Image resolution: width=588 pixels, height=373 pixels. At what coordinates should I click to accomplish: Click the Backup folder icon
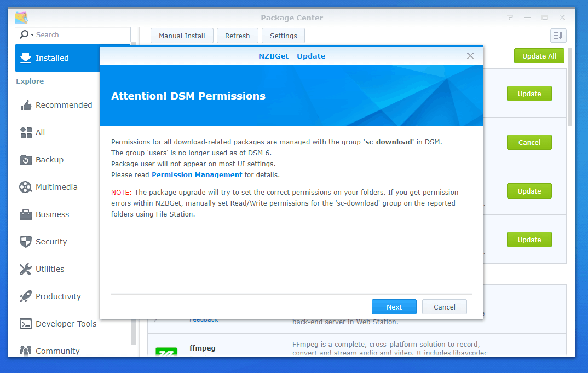coord(26,160)
